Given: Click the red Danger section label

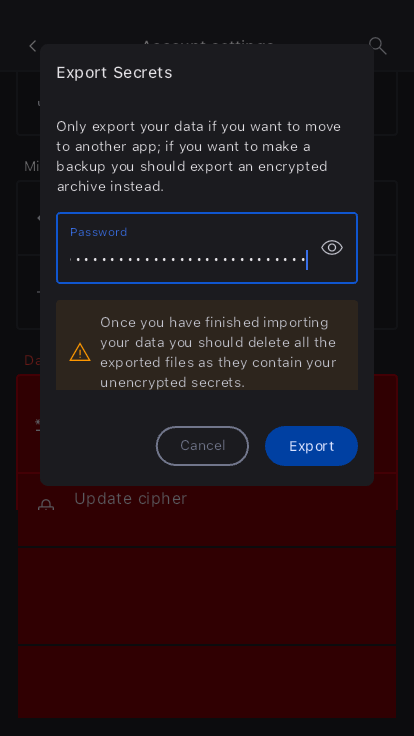Looking at the screenshot, I should tap(32, 360).
